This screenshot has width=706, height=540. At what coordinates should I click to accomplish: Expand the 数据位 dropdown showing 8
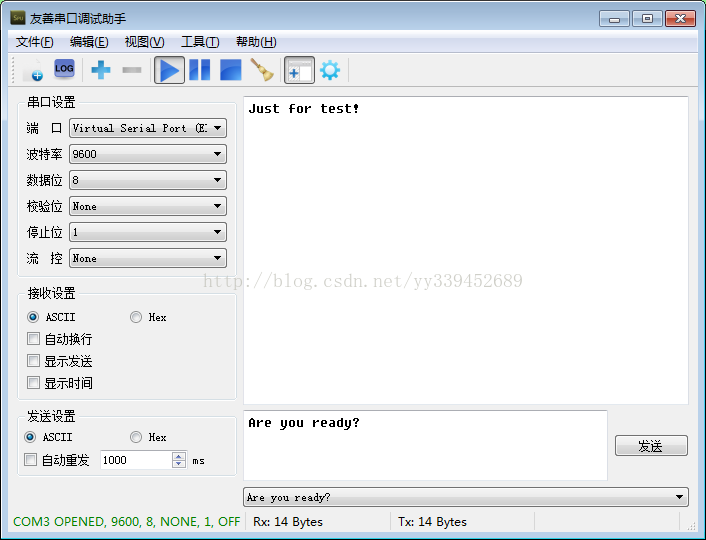click(x=148, y=180)
